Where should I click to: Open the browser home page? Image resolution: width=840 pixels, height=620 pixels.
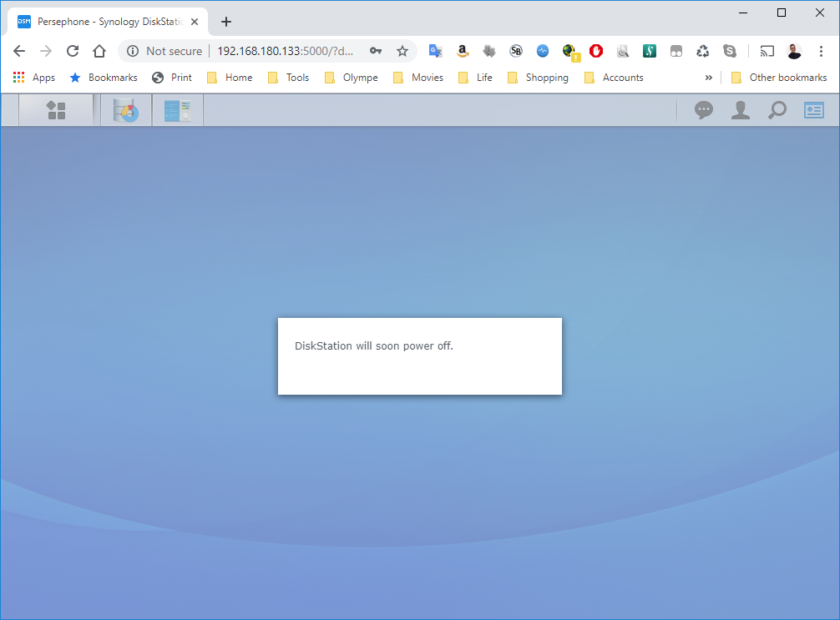pos(99,51)
